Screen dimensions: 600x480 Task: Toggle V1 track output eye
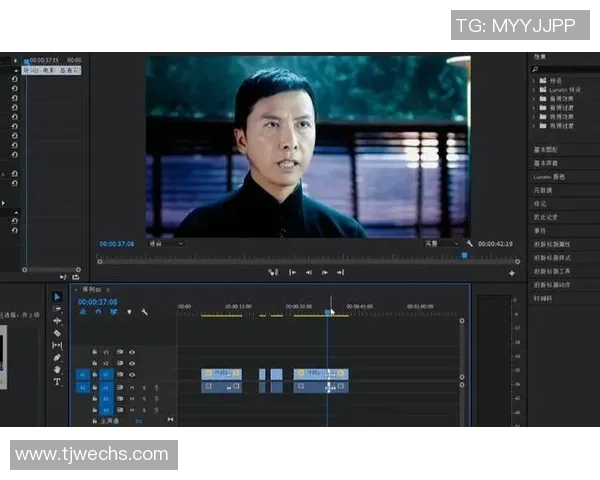click(x=132, y=375)
